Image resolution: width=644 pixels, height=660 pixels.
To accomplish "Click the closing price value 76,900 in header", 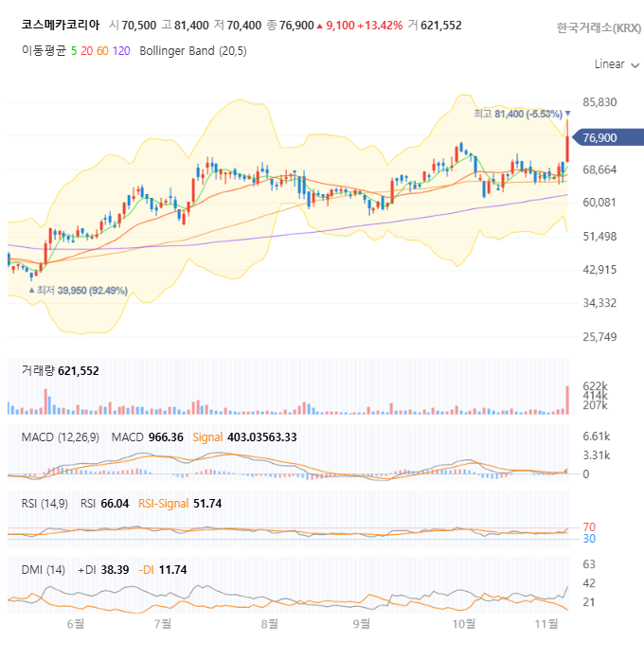I will (296, 26).
